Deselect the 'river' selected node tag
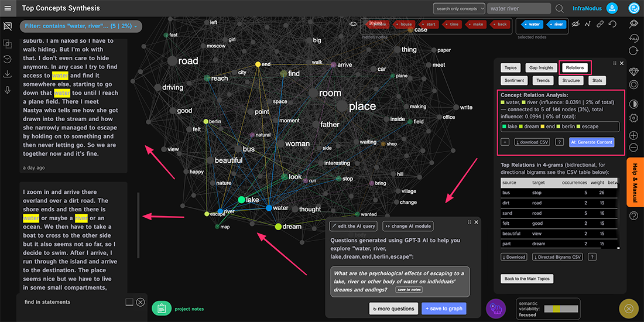Viewport: 644px width, 322px height. pos(556,24)
